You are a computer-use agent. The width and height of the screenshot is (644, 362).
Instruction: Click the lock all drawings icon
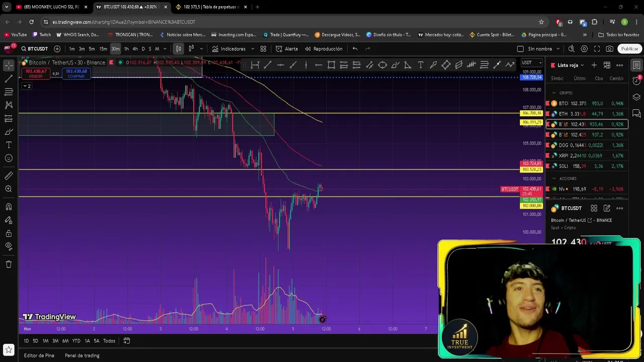point(9,233)
